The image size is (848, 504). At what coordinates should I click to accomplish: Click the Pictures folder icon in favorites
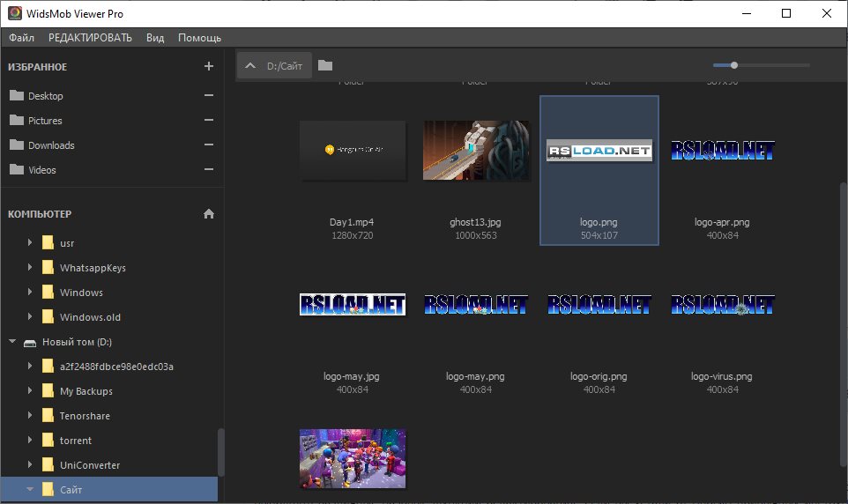[x=17, y=120]
